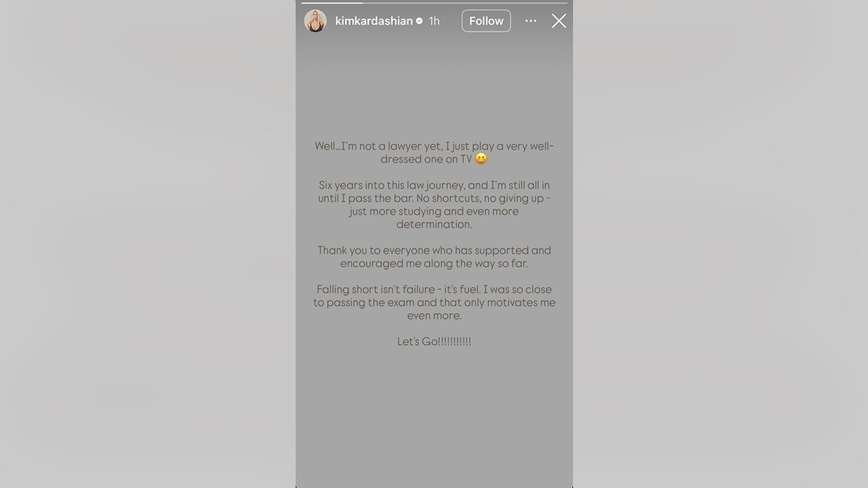The height and width of the screenshot is (488, 868).
Task: Click the 1h timestamp label
Action: pos(433,21)
